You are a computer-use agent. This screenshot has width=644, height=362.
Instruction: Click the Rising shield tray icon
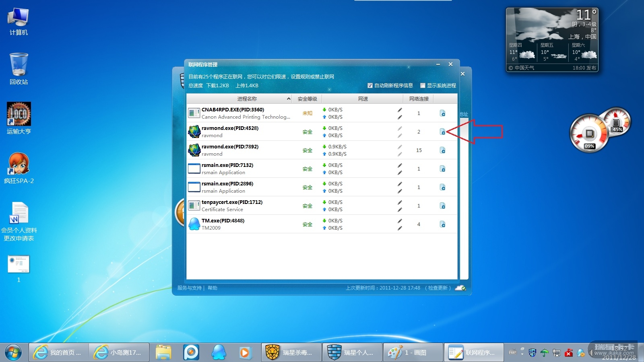(533, 353)
